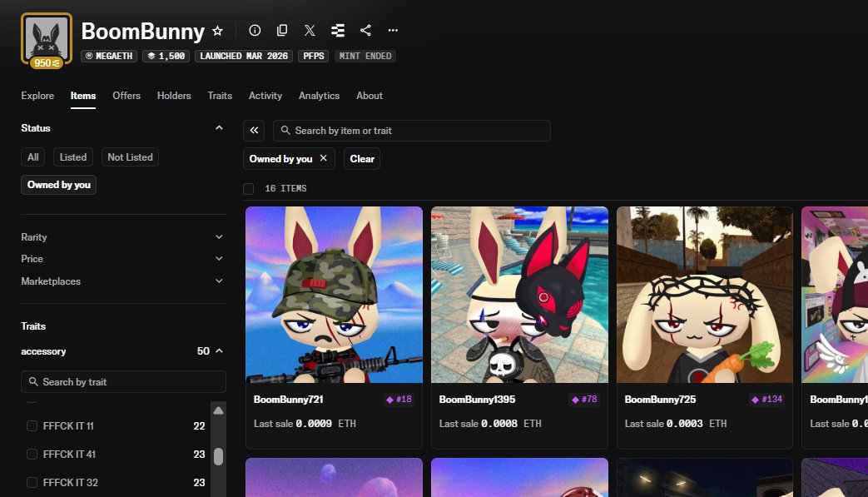Image resolution: width=868 pixels, height=497 pixels.
Task: Remove the Owned by you filter chip
Action: [x=323, y=158]
